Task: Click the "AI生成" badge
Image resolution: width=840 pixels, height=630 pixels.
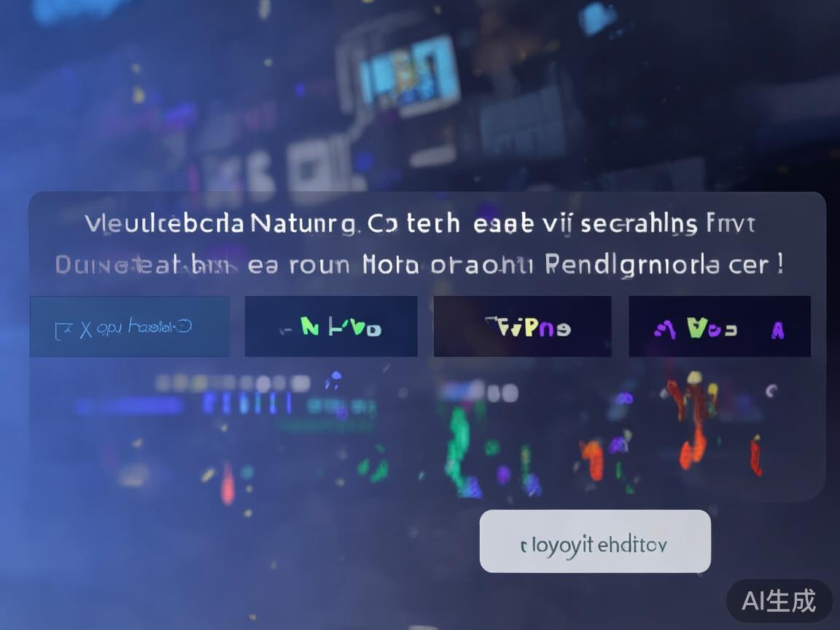Action: [779, 601]
